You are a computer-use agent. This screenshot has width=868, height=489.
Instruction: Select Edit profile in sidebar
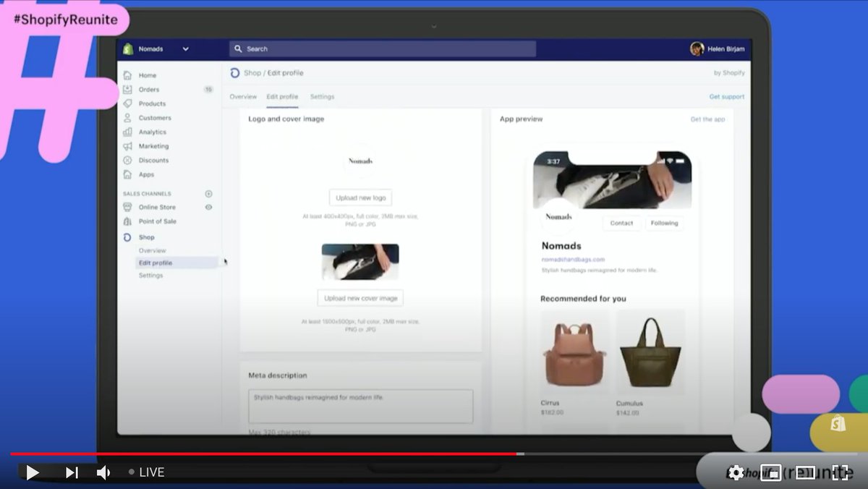point(176,263)
